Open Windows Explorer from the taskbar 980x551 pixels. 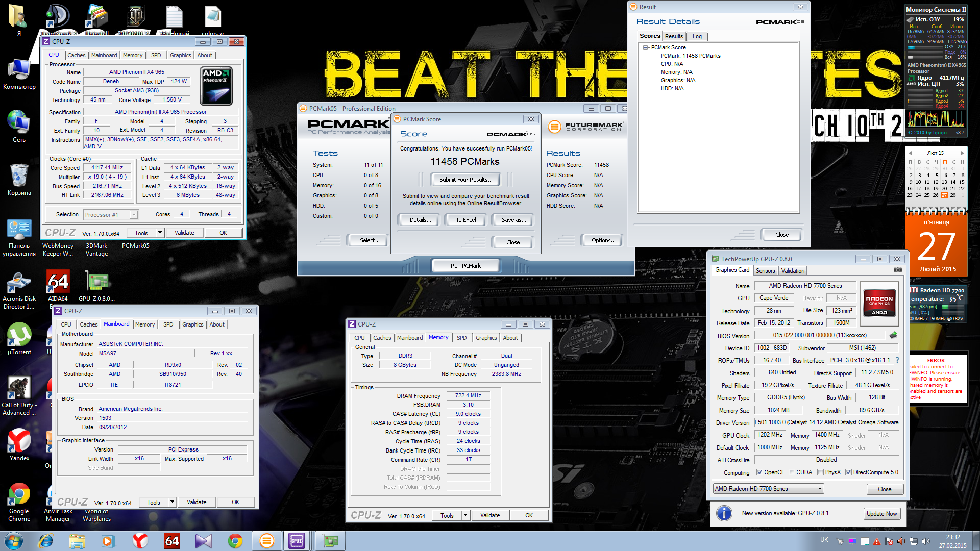click(77, 541)
